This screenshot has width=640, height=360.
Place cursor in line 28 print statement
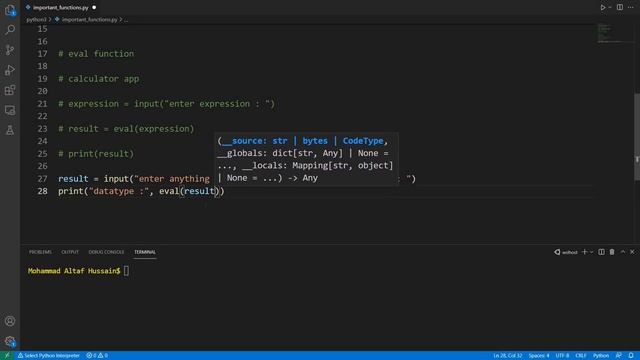click(141, 191)
